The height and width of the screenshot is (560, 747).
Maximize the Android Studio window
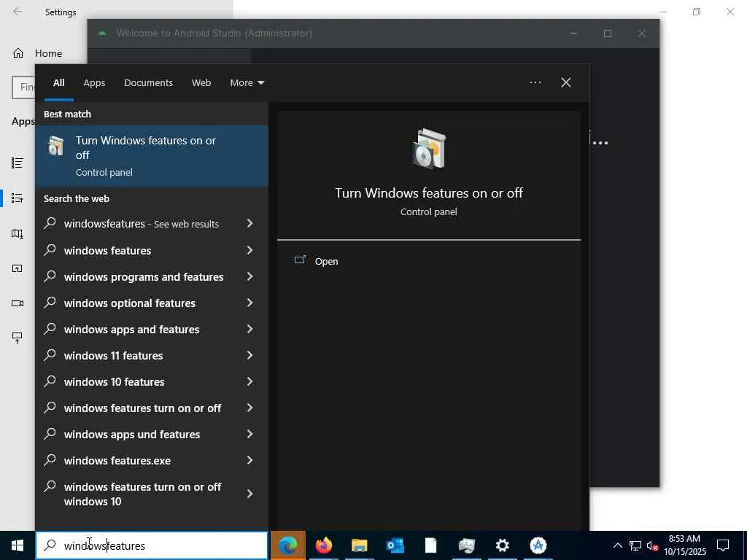click(608, 34)
